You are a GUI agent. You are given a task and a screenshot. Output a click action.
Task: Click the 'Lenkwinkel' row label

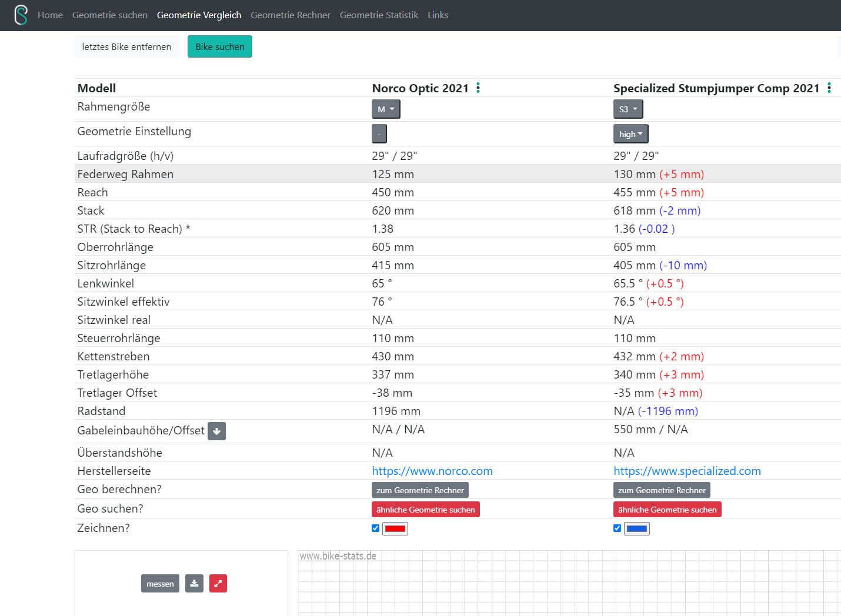click(x=106, y=283)
